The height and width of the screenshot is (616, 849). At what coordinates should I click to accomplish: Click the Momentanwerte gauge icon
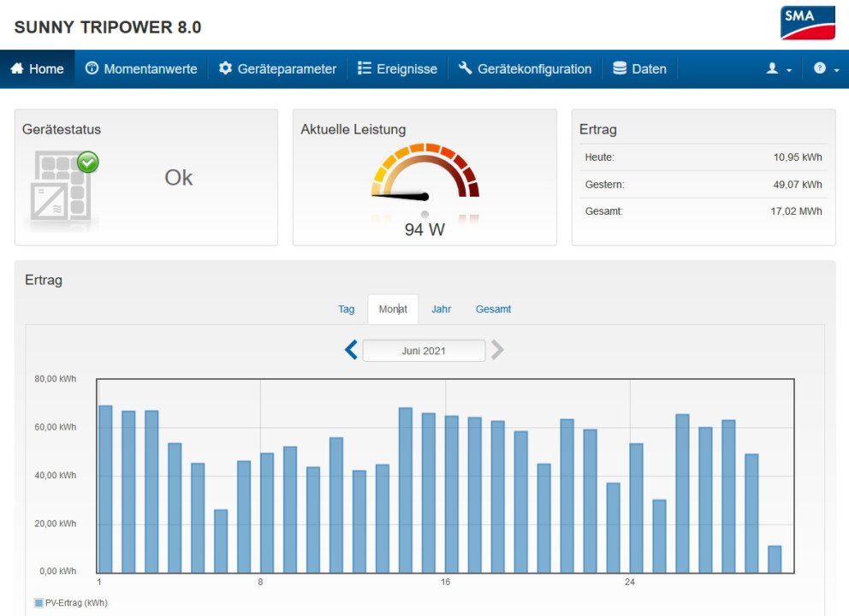click(x=92, y=68)
